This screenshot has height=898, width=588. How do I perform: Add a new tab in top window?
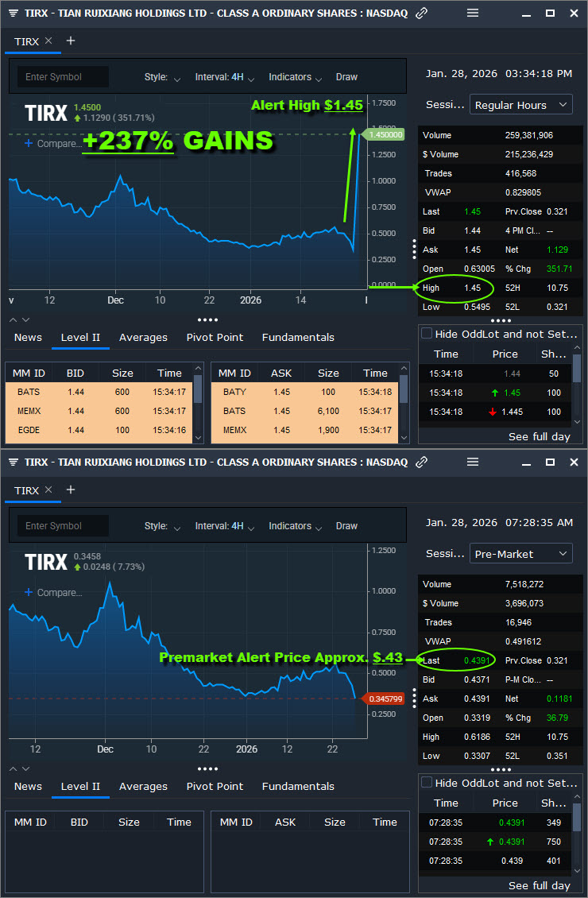[x=71, y=41]
